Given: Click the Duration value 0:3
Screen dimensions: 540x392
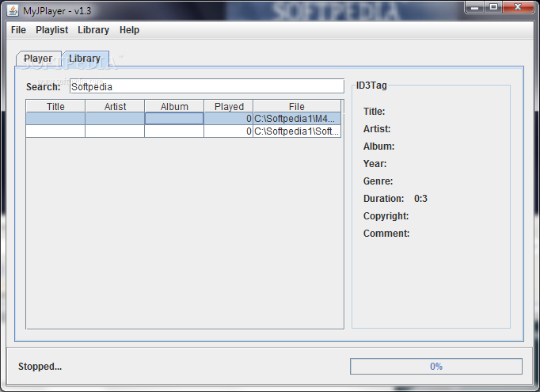Looking at the screenshot, I should coord(420,199).
